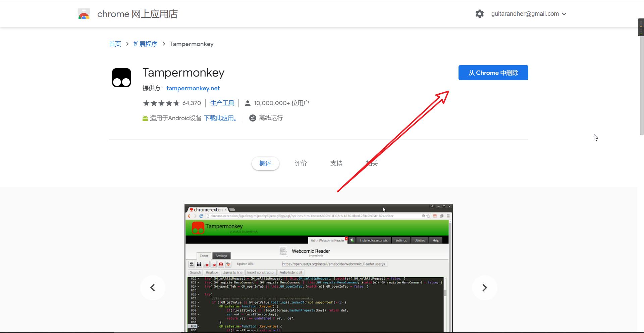Open tampermonkey.net provider link
This screenshot has height=333, width=644.
[193, 88]
